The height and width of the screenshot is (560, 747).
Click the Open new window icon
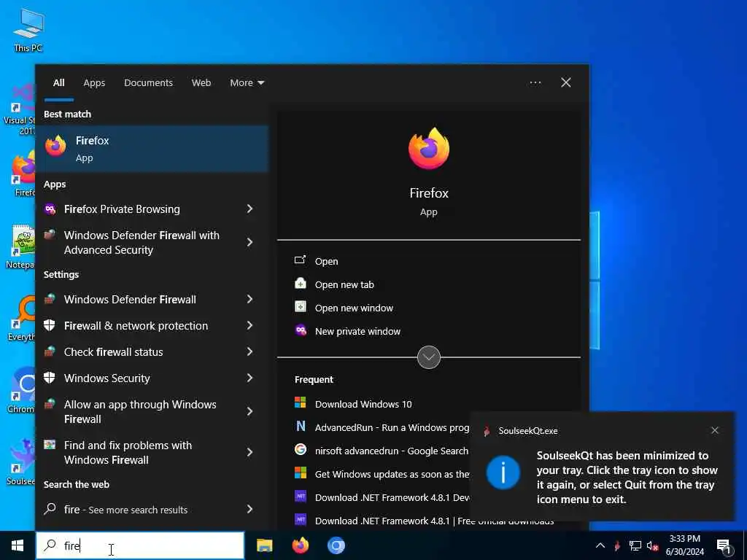[x=300, y=307]
